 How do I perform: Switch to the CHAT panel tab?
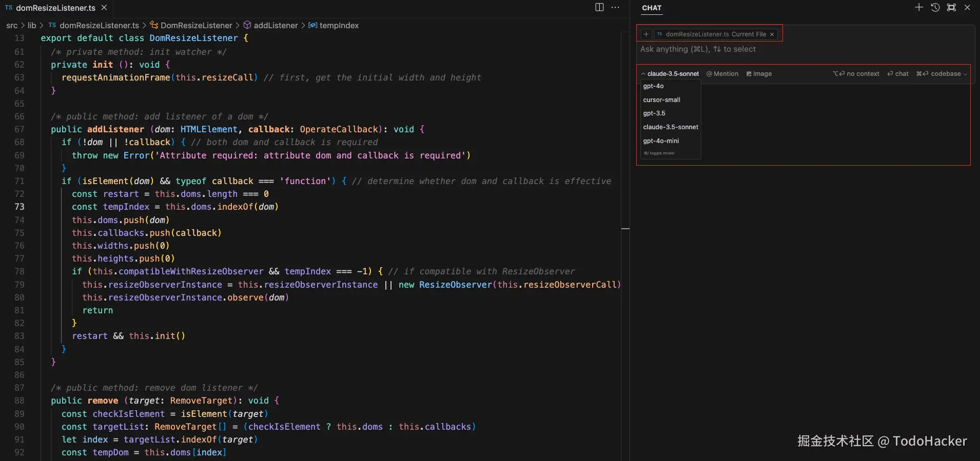[x=652, y=8]
